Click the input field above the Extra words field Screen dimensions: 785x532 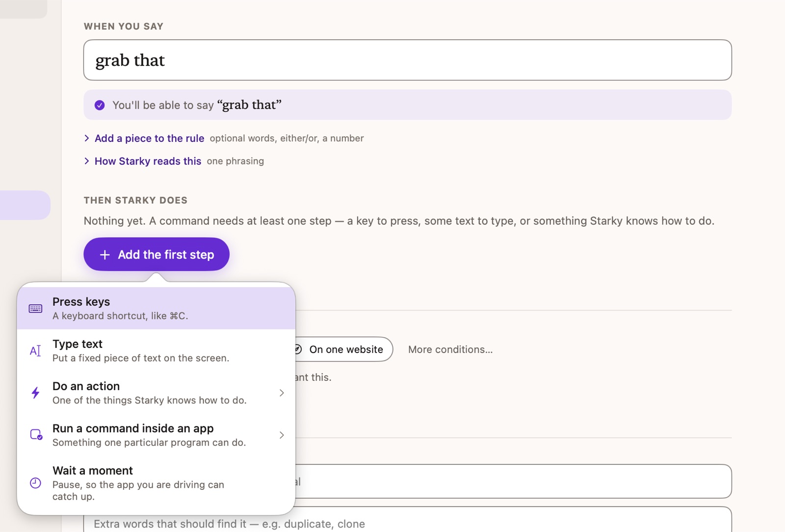(x=513, y=481)
